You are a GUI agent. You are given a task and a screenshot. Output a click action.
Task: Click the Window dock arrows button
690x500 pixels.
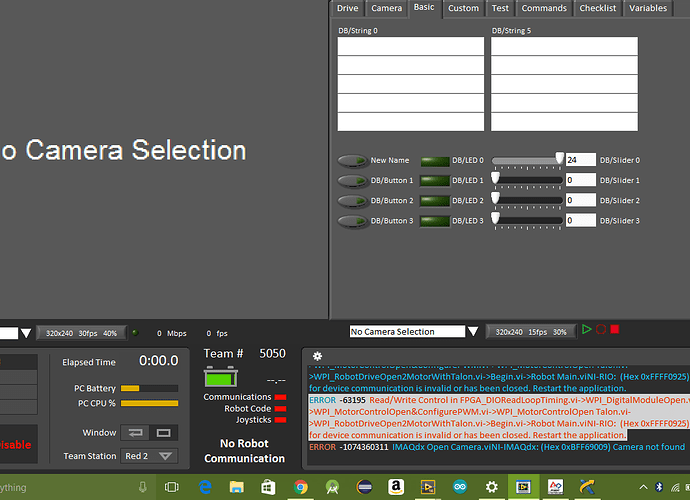[x=135, y=433]
